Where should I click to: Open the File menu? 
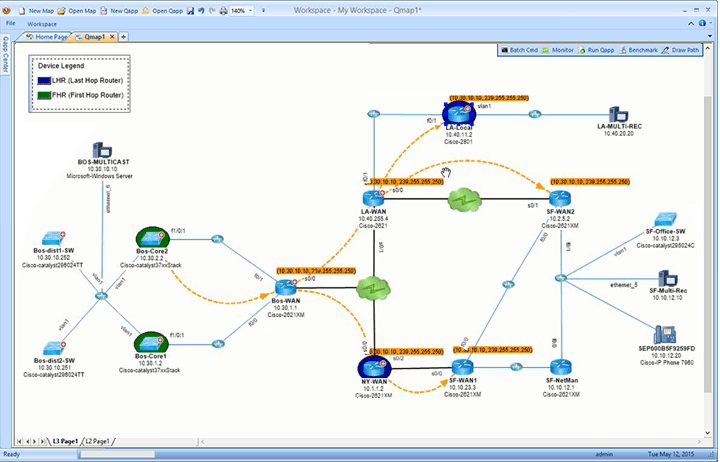click(11, 23)
